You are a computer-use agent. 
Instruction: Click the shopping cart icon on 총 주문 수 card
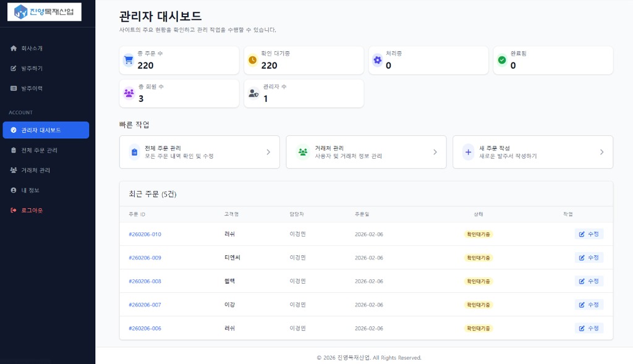129,60
